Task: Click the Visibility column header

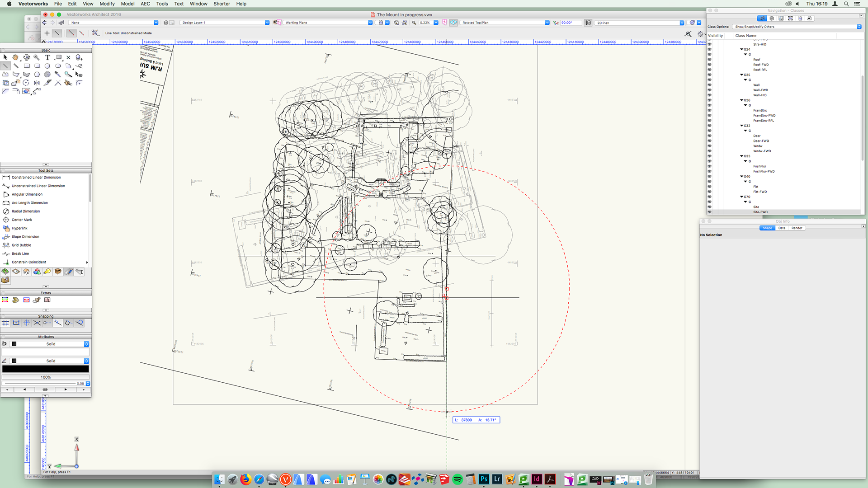Action: coord(715,36)
